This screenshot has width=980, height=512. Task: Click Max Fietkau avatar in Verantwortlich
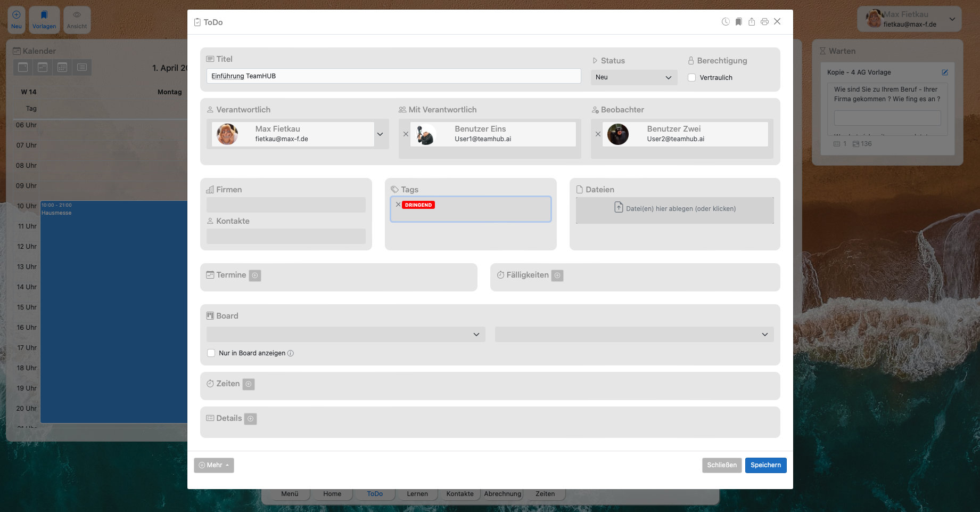point(227,134)
